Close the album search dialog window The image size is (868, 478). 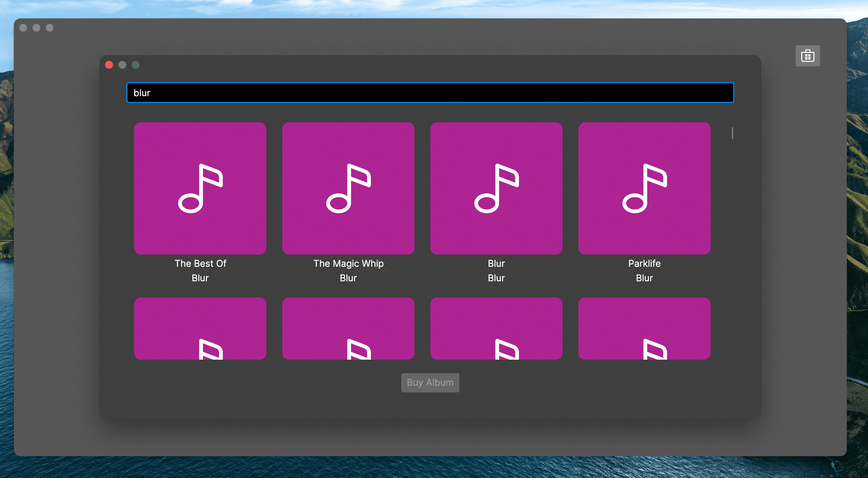coord(109,65)
